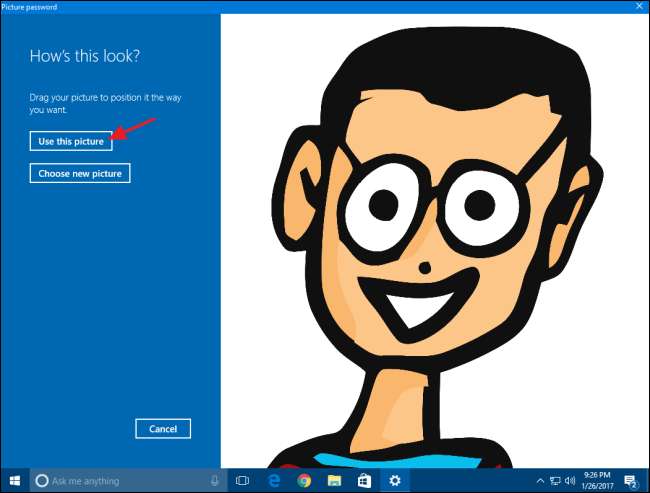The image size is (650, 493).
Task: Open the volume control icon
Action: point(571,481)
